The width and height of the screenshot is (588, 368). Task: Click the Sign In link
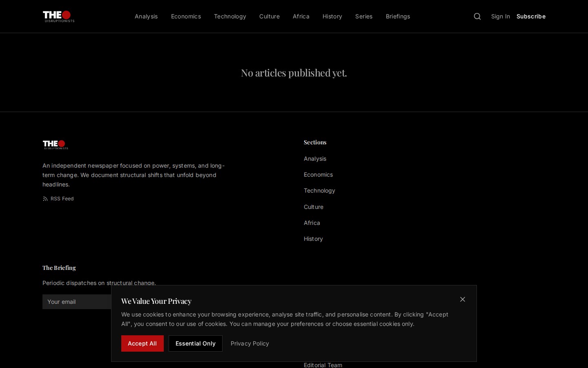(x=501, y=16)
